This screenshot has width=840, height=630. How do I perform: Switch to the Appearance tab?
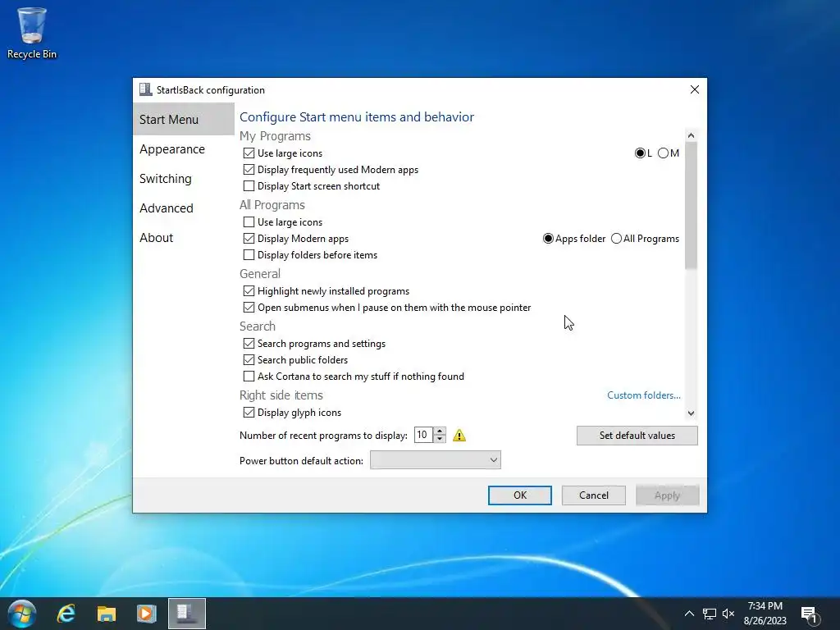pos(183,149)
